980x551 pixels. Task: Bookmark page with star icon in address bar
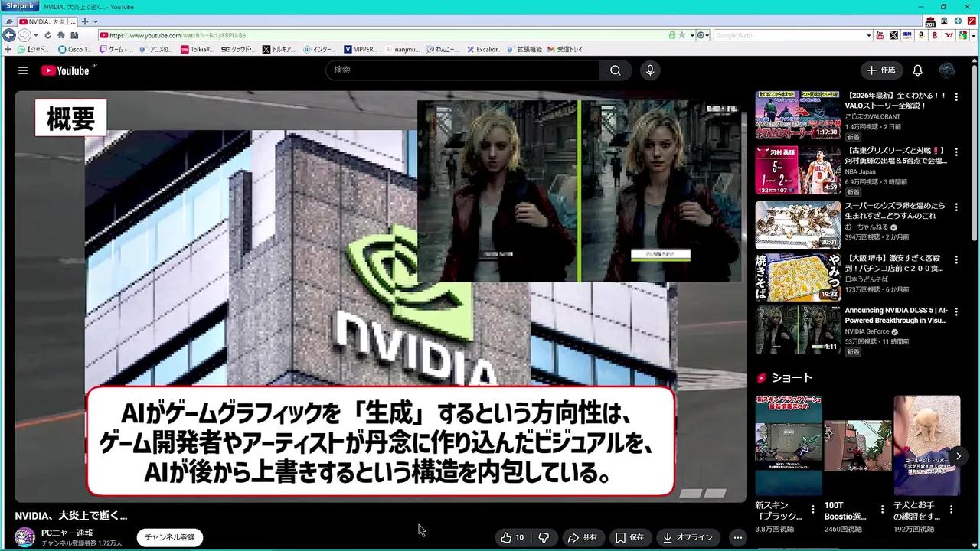pos(681,35)
